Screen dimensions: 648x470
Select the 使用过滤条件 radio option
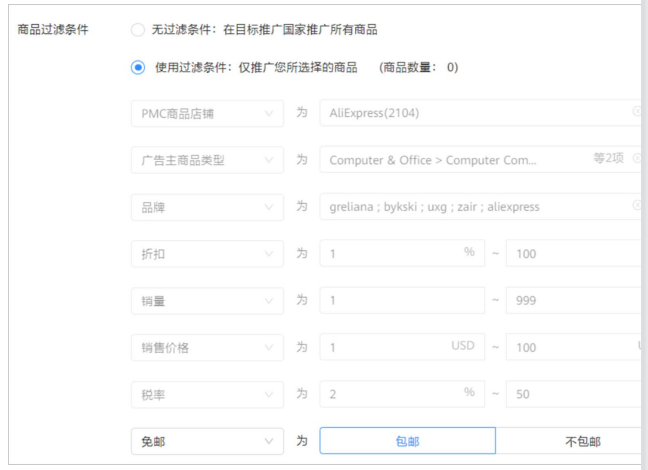click(x=138, y=67)
